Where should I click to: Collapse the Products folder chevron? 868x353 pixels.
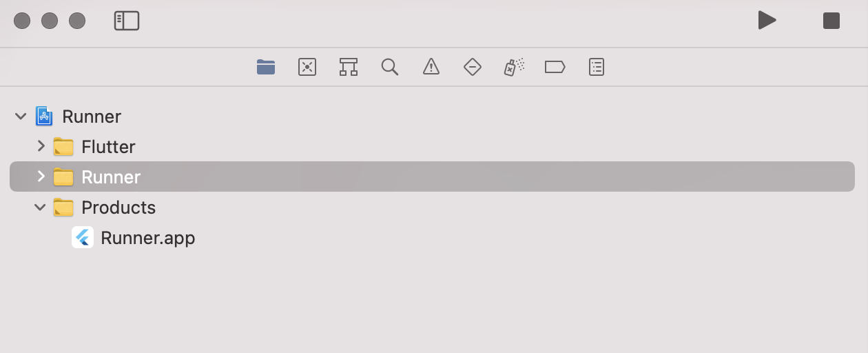40,207
